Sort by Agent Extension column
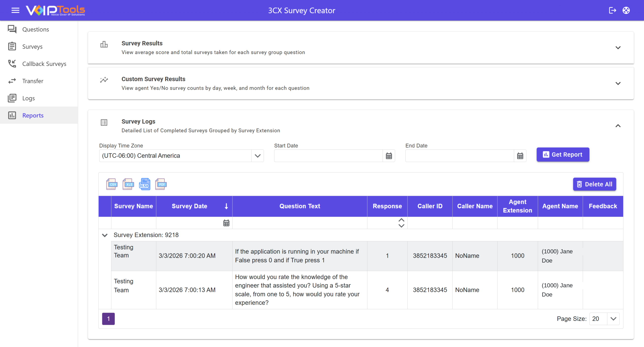 point(517,206)
